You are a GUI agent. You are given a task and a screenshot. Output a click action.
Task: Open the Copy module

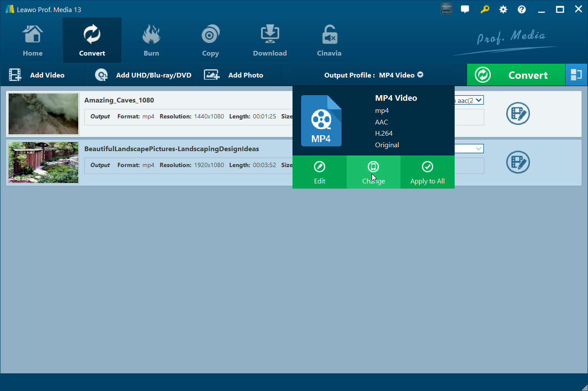(x=210, y=41)
